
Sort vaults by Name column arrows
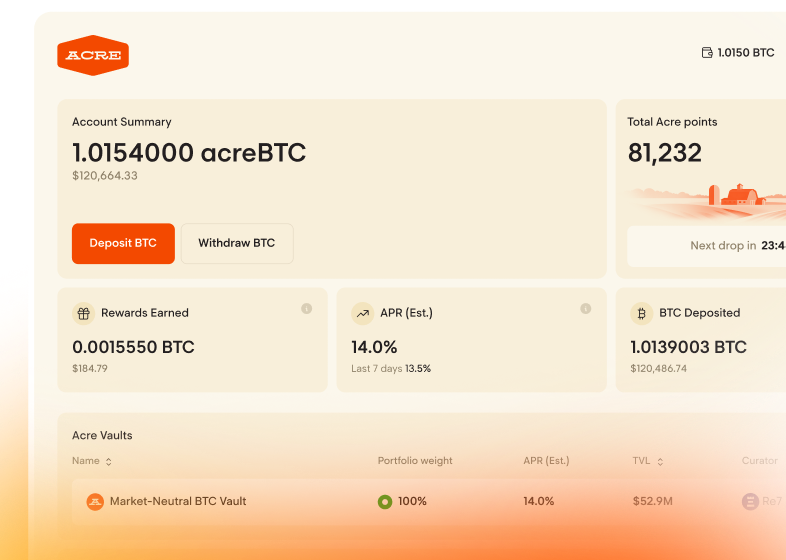(x=108, y=462)
